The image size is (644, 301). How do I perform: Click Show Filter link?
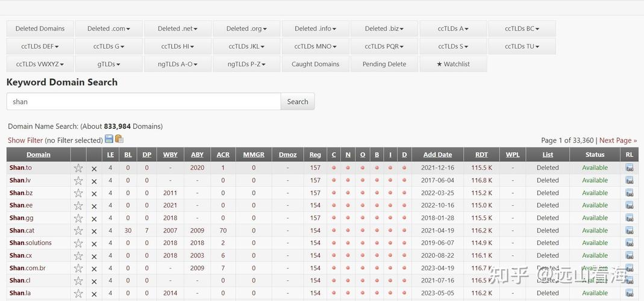(x=25, y=140)
